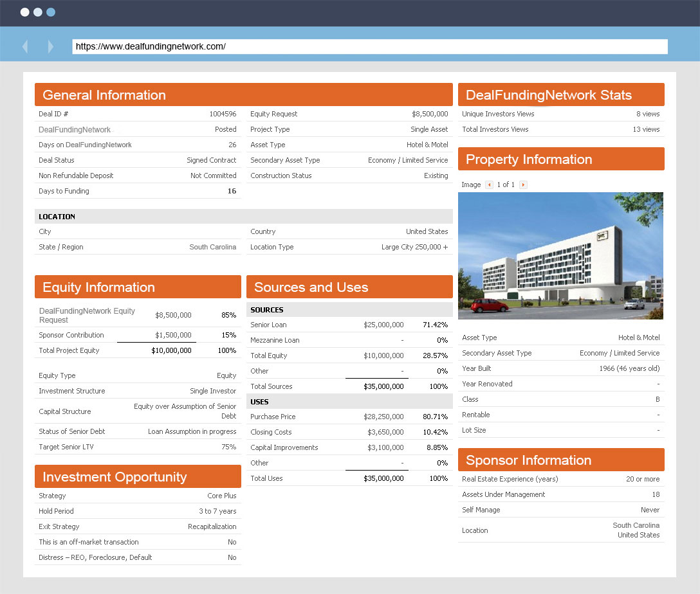Screen dimensions: 700x594
Task: Click the Unique Investors Views label
Action: tap(498, 114)
